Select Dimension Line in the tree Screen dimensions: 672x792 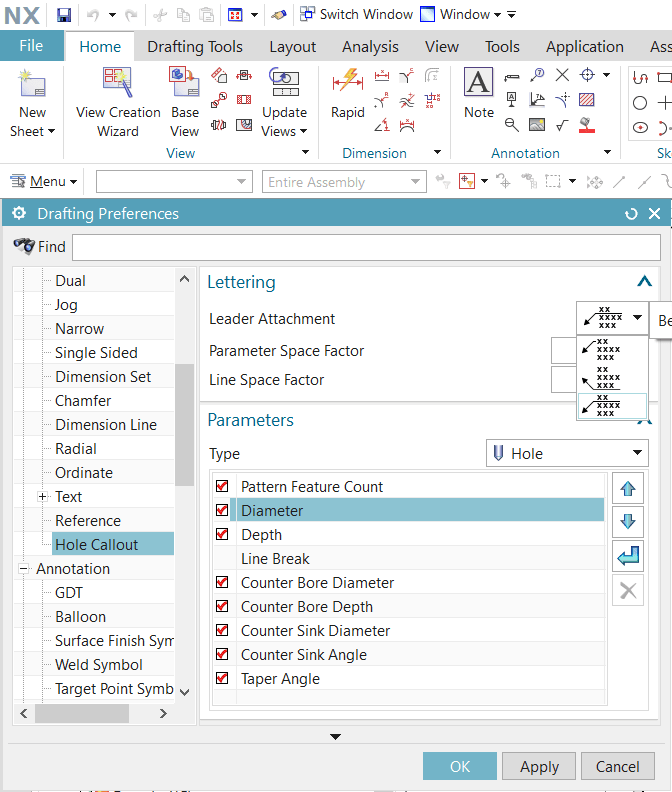coord(106,425)
